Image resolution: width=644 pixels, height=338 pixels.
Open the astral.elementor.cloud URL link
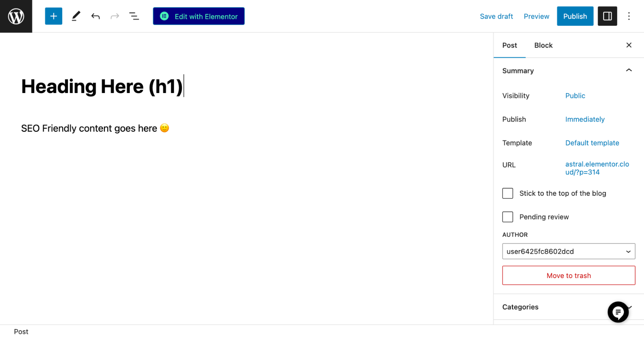point(597,168)
